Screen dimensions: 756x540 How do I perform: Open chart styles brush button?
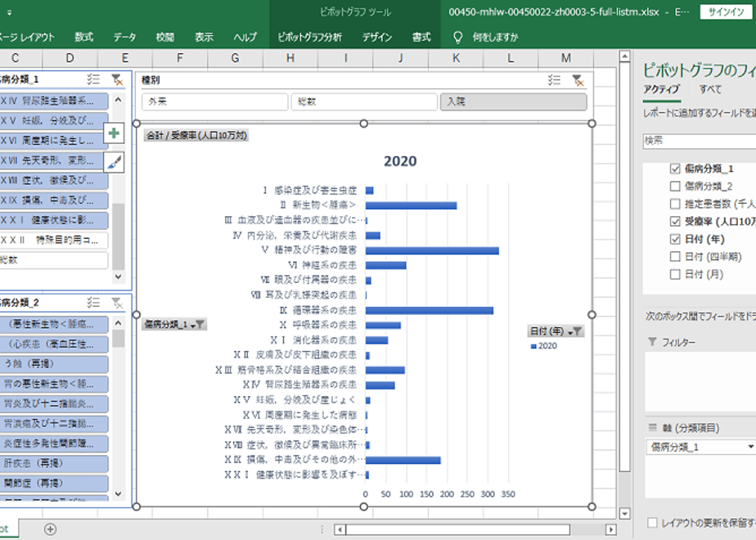click(x=114, y=162)
